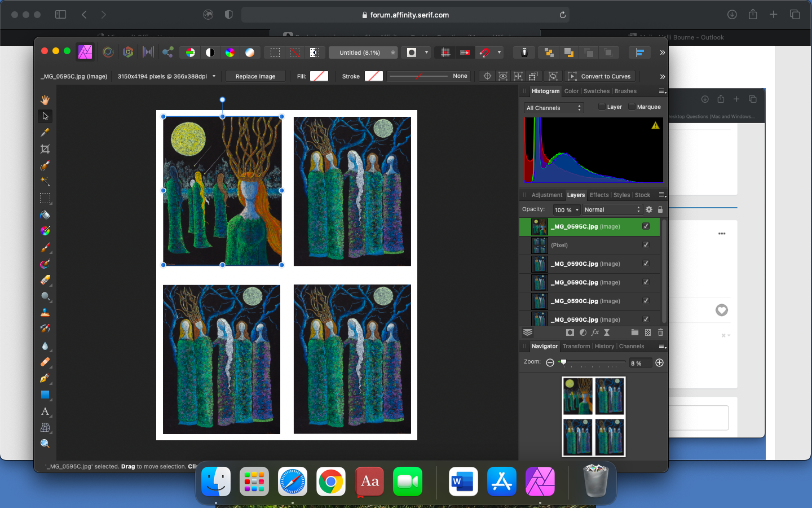
Task: Select the Flood Select magic wand tool
Action: tap(45, 182)
